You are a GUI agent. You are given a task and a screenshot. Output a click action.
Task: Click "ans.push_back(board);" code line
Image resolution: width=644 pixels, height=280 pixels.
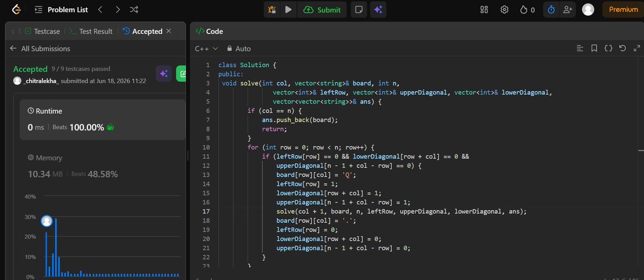coord(300,120)
